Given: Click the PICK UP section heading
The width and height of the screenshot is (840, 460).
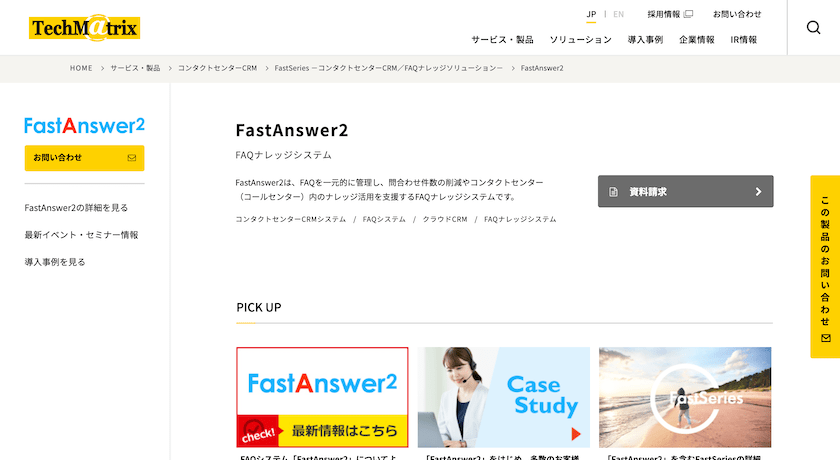Looking at the screenshot, I should coord(259,307).
